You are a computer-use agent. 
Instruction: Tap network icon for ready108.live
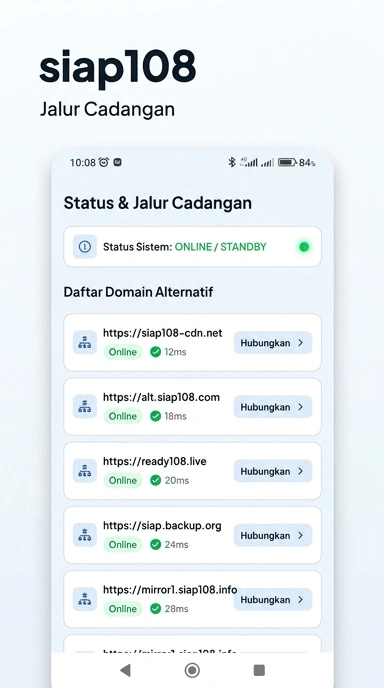[x=85, y=471]
